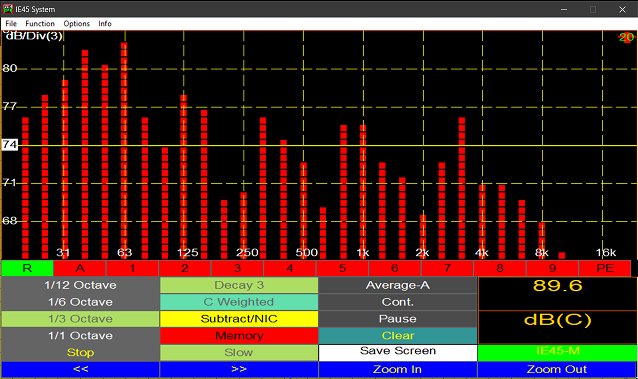Image resolution: width=638 pixels, height=379 pixels.
Task: Switch to 1/12 Octave resolution
Action: (x=81, y=285)
